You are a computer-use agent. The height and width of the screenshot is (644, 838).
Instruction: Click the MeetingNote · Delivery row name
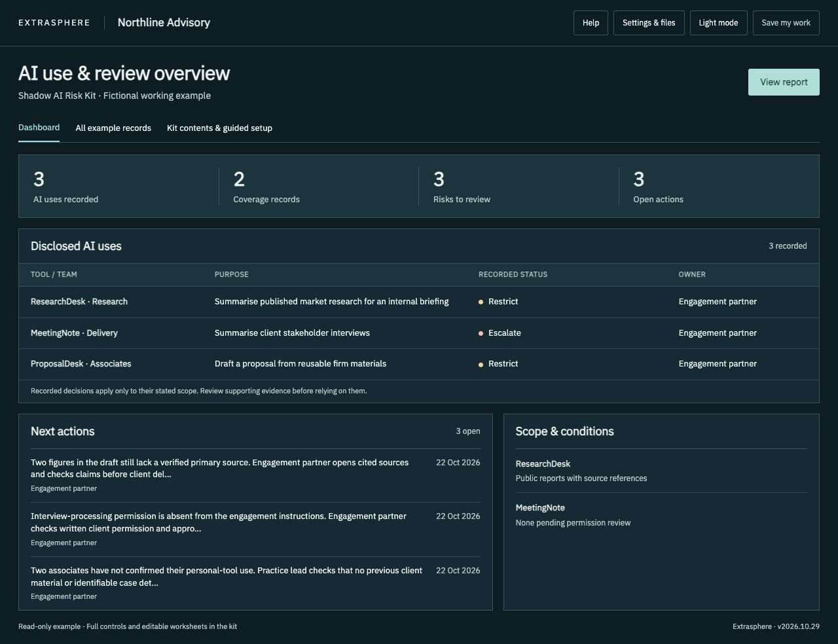pos(74,333)
